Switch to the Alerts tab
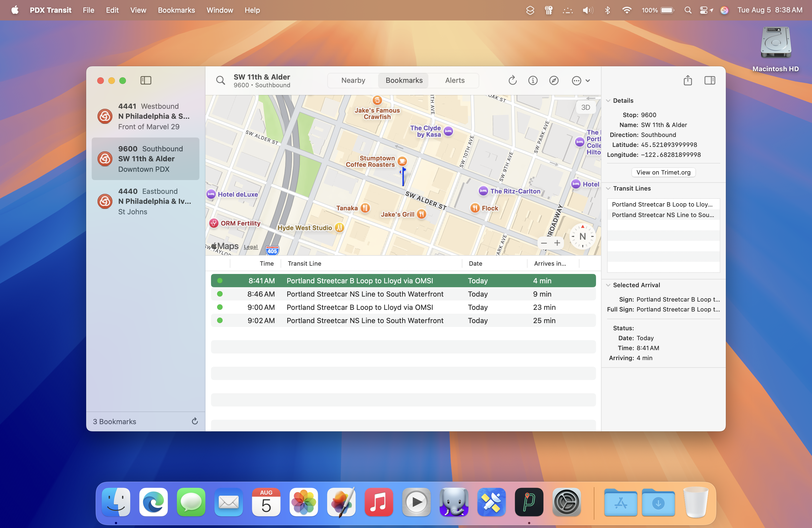This screenshot has height=528, width=812. 455,80
